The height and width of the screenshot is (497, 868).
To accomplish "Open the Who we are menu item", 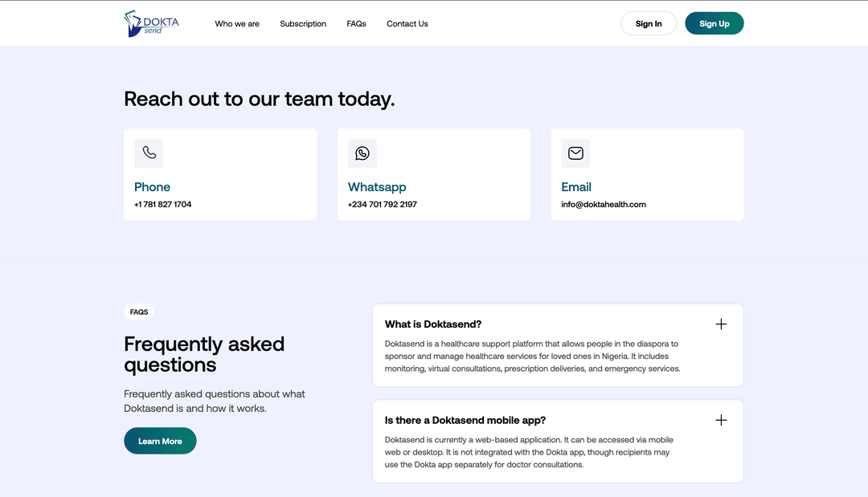I will pyautogui.click(x=237, y=24).
